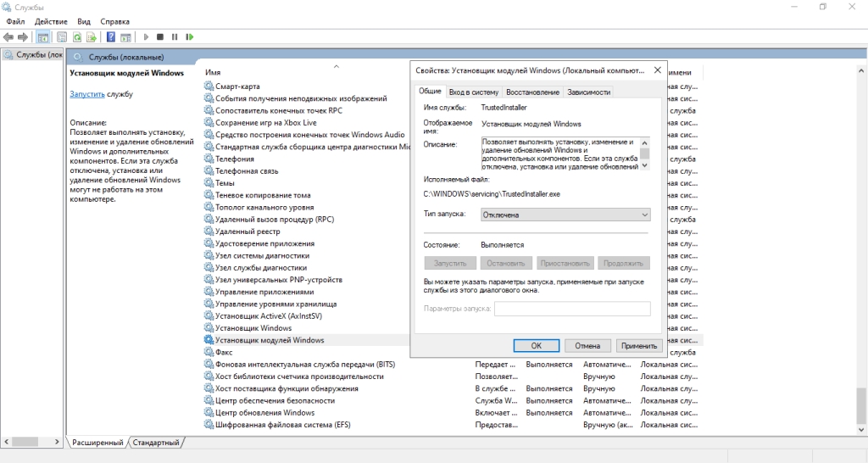The height and width of the screenshot is (463, 868).
Task: Switch to the Зависимости tab
Action: pyautogui.click(x=588, y=92)
